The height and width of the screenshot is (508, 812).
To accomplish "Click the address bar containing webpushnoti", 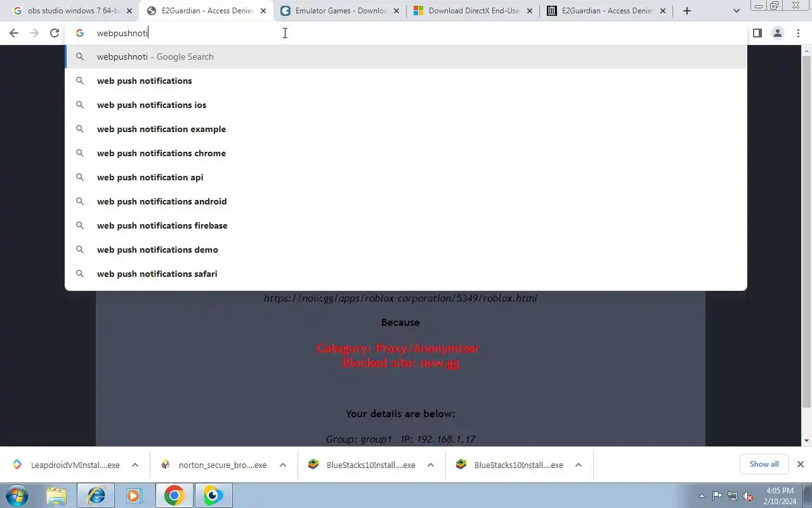I will [406, 33].
